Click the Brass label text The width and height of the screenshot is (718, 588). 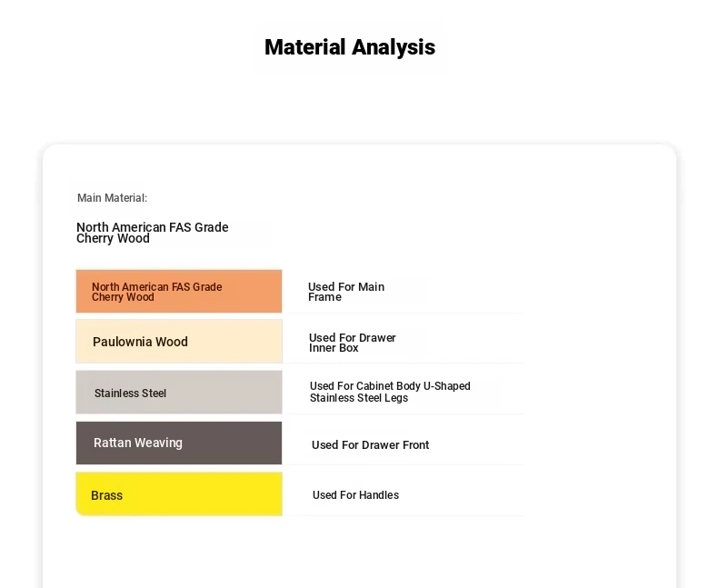(106, 495)
